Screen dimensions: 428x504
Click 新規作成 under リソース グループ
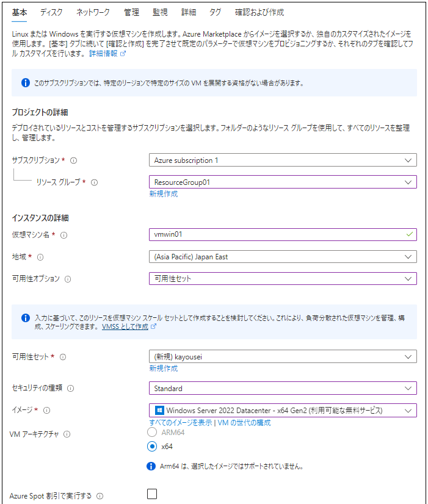tap(164, 194)
